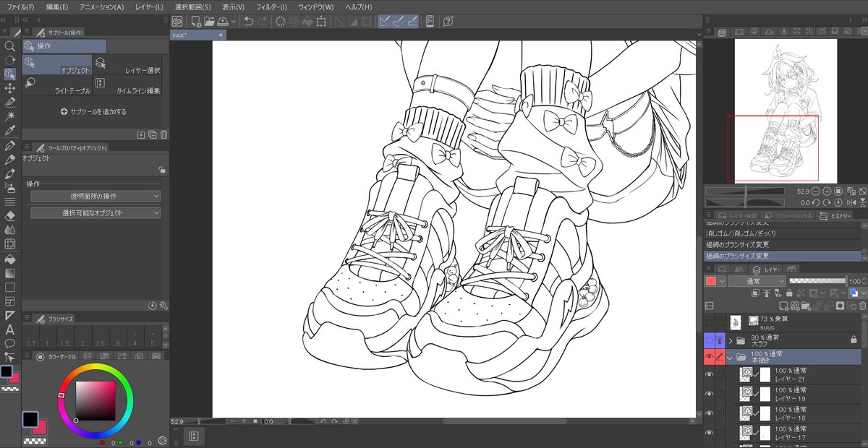
Task: Select the Eyedropper tool
Action: (10, 131)
